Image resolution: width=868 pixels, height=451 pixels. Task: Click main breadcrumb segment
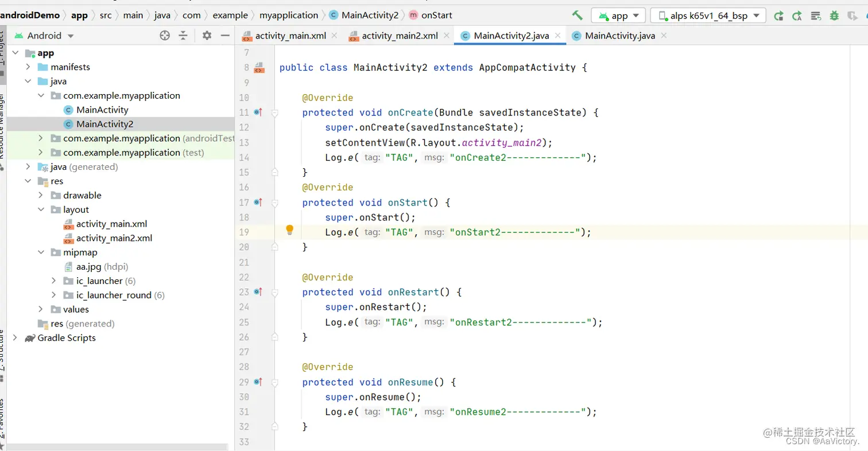click(x=133, y=15)
